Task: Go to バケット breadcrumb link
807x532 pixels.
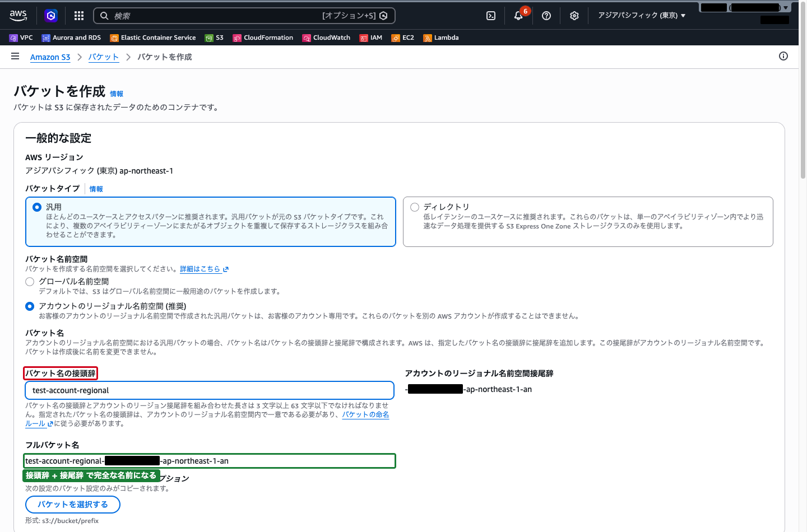Action: 104,57
